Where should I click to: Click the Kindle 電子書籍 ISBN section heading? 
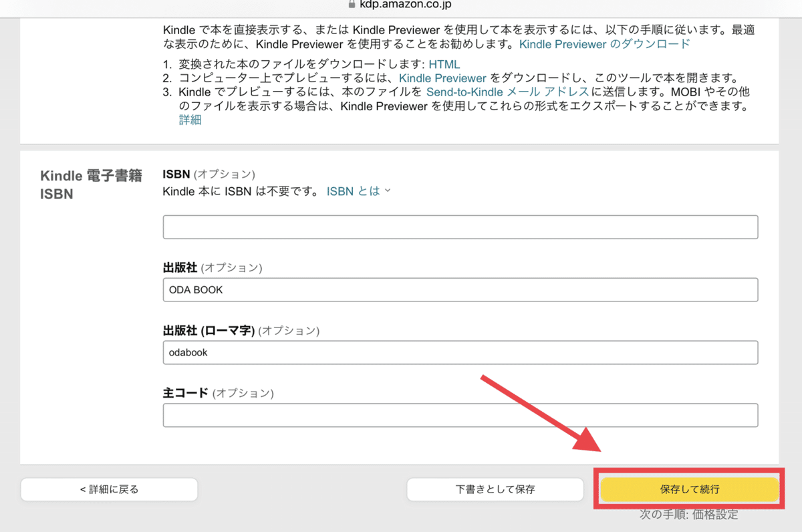click(x=91, y=185)
